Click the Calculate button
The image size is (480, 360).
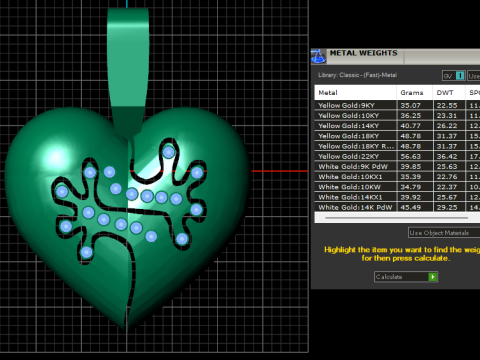point(406,277)
